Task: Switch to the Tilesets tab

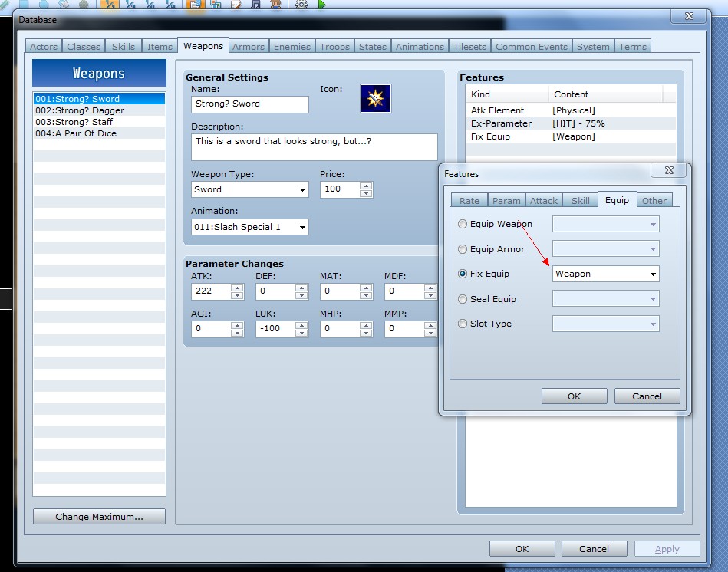Action: (469, 47)
